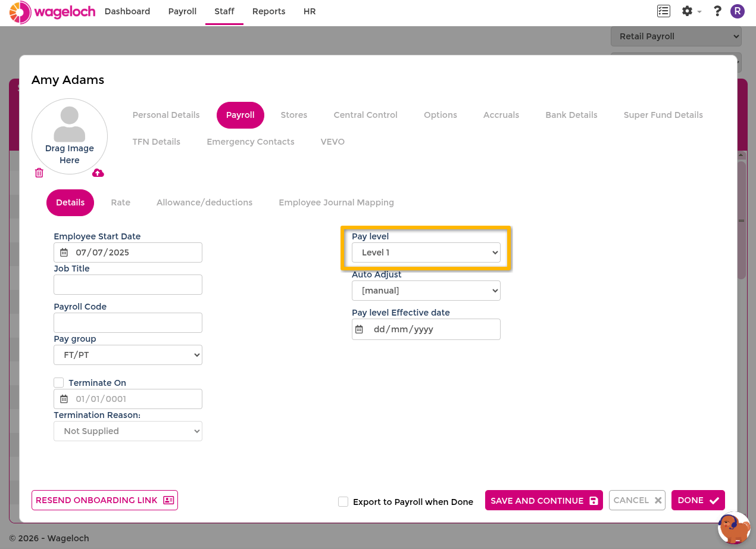
Task: Open the checklist tasks icon
Action: pyautogui.click(x=664, y=11)
